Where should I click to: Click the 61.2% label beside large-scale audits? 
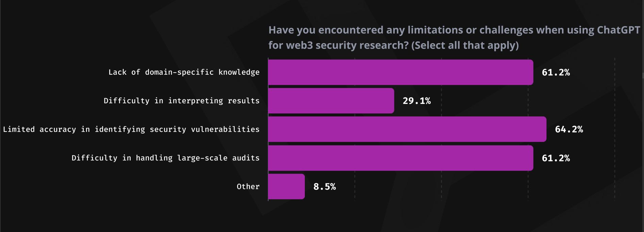tap(556, 158)
